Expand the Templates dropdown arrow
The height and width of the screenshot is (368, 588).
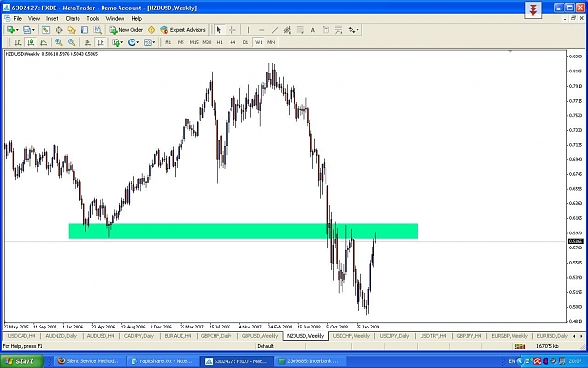click(x=154, y=42)
